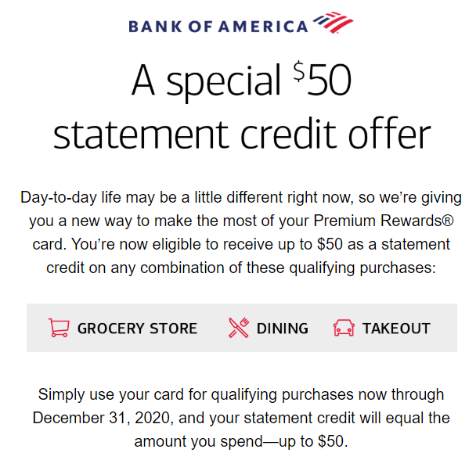
Task: Click 'amount you spend—up to $50' text
Action: 241,441
